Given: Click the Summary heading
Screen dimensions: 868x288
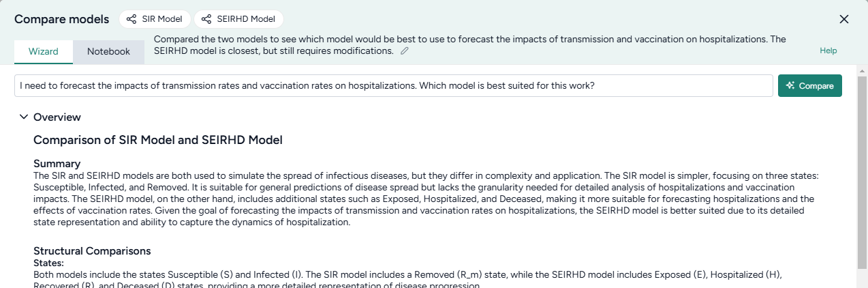Looking at the screenshot, I should click(x=57, y=164).
